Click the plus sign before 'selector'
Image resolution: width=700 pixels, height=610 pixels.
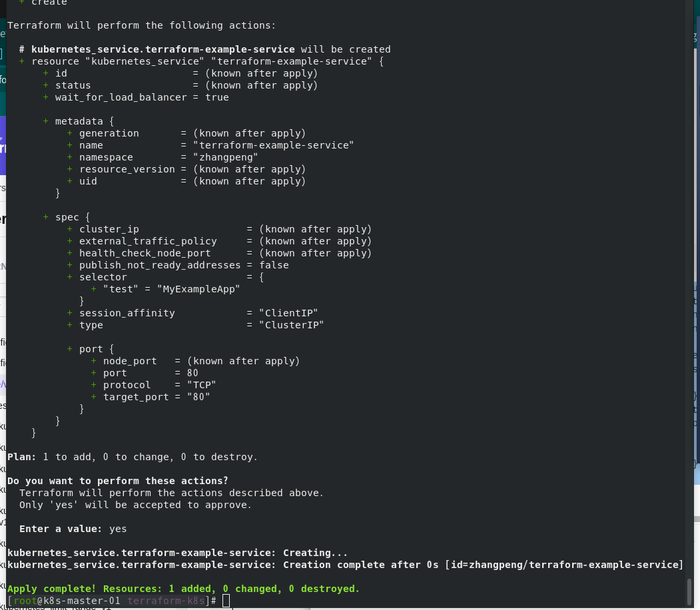[70, 276]
